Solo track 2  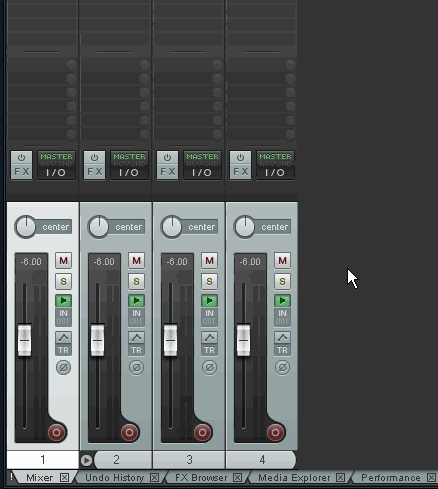click(x=136, y=281)
